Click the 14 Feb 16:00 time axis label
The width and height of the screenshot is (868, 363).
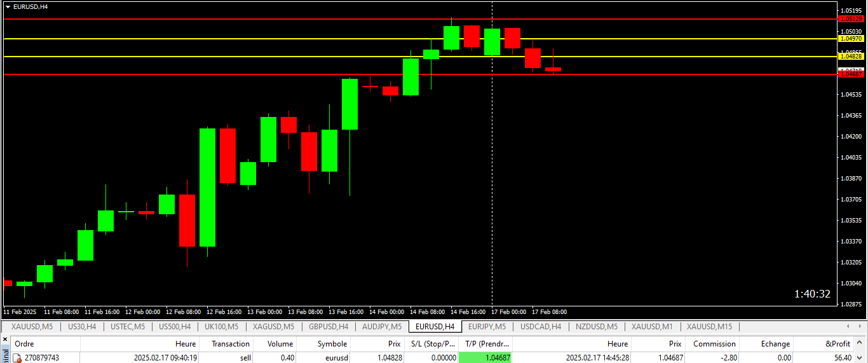pos(468,312)
